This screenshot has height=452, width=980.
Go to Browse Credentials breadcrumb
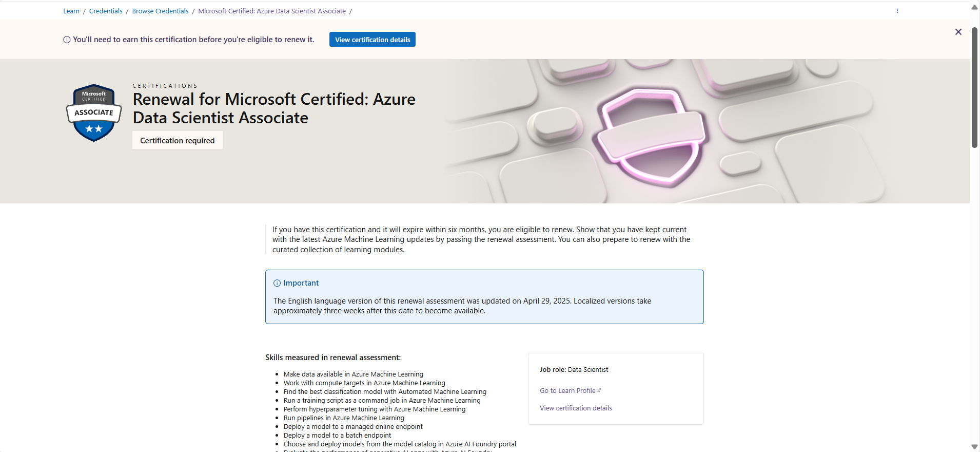pos(160,11)
